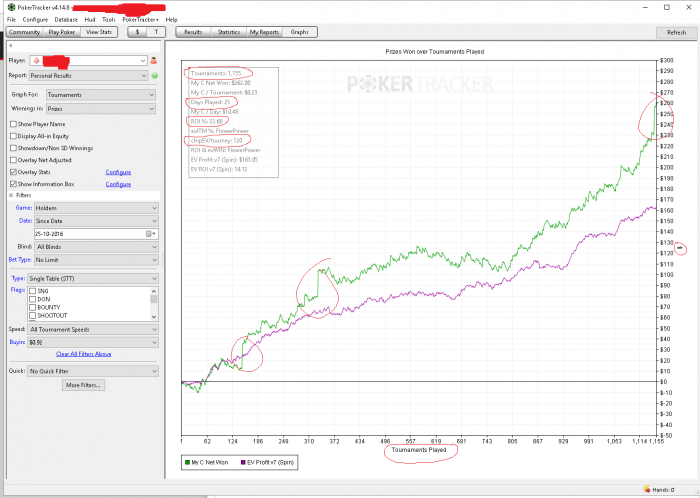
Task: Check the SHOOTOUT flag checkbox
Action: [x=32, y=315]
